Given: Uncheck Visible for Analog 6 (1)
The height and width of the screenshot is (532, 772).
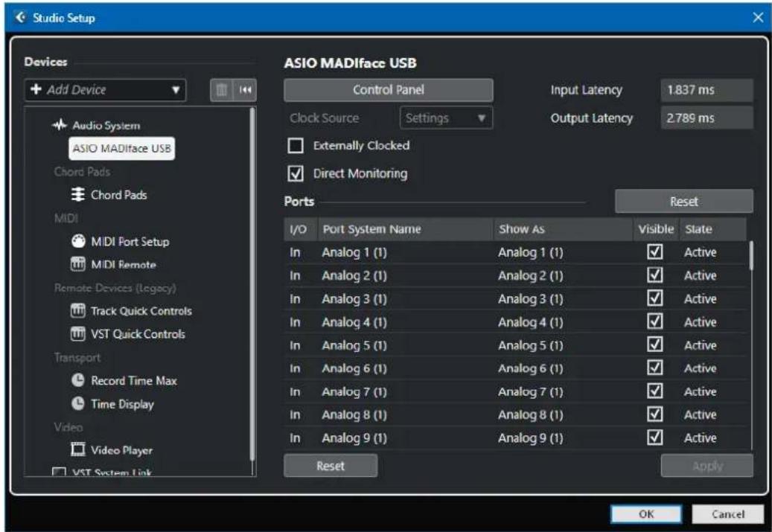Looking at the screenshot, I should (x=655, y=368).
